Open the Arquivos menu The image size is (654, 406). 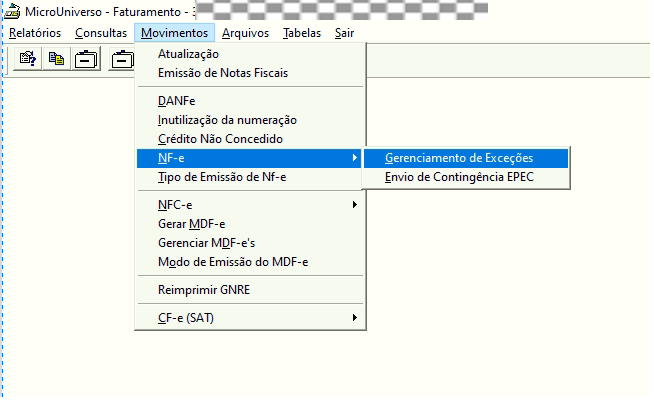tap(245, 33)
